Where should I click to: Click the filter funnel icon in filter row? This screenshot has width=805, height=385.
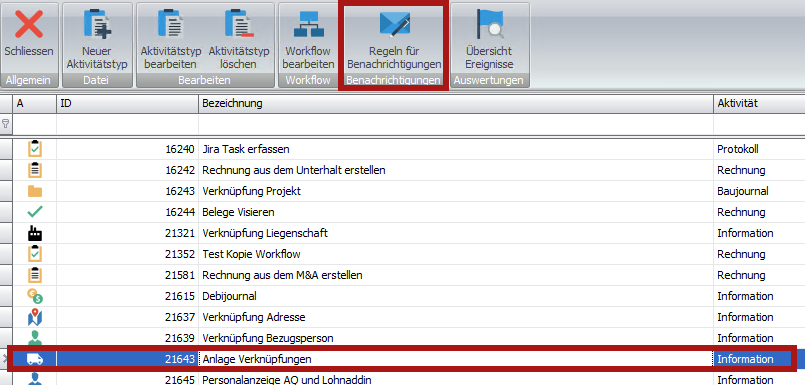[x=6, y=124]
